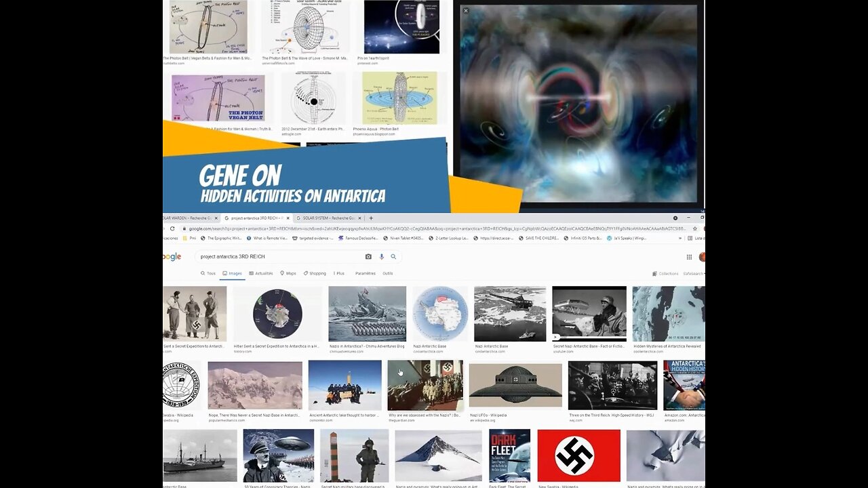Open the Ja'li Speaks bookmark
This screenshot has width=868, height=488.
tap(627, 239)
